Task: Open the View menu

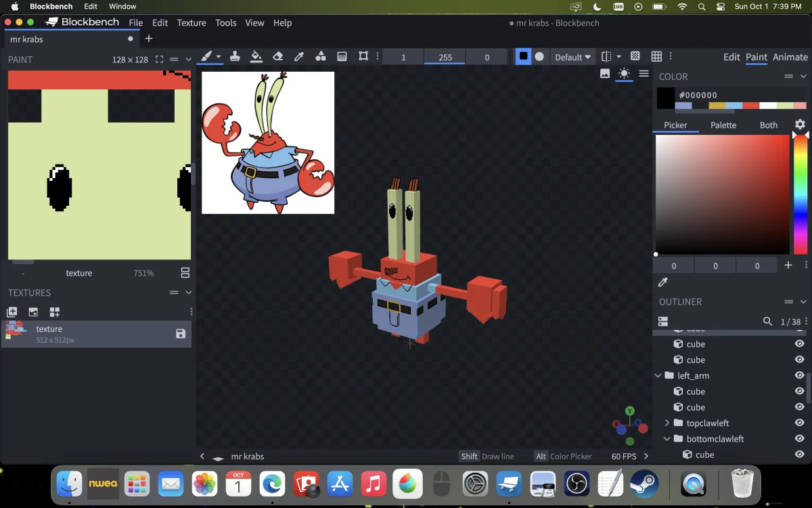Action: (254, 22)
